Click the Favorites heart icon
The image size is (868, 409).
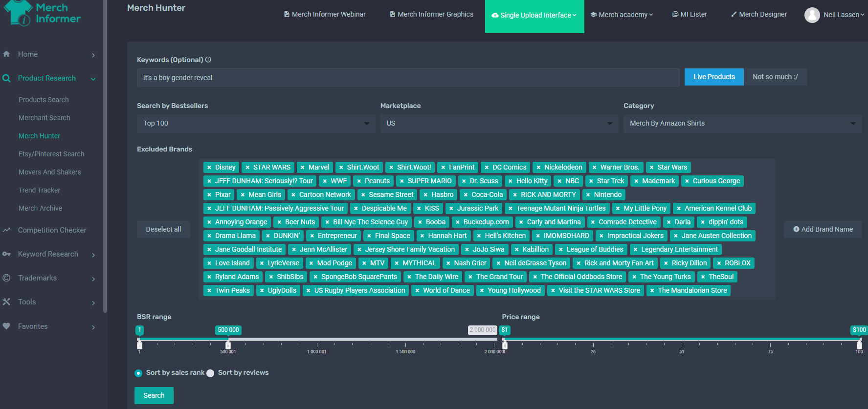(6, 326)
